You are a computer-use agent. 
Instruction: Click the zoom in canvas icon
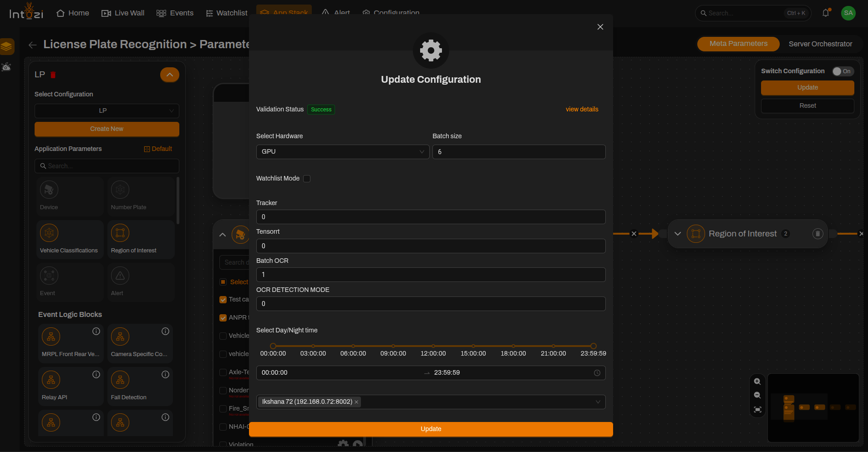coord(757,382)
